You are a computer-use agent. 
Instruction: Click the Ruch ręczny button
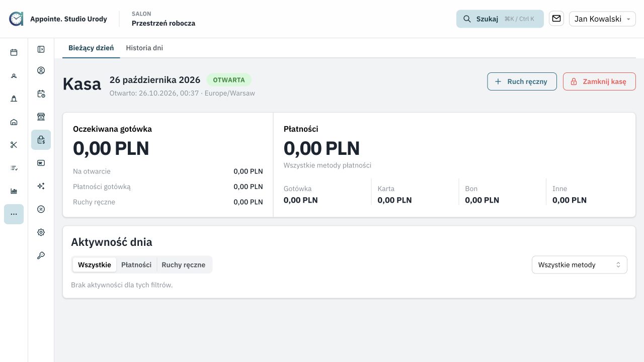coord(522,81)
